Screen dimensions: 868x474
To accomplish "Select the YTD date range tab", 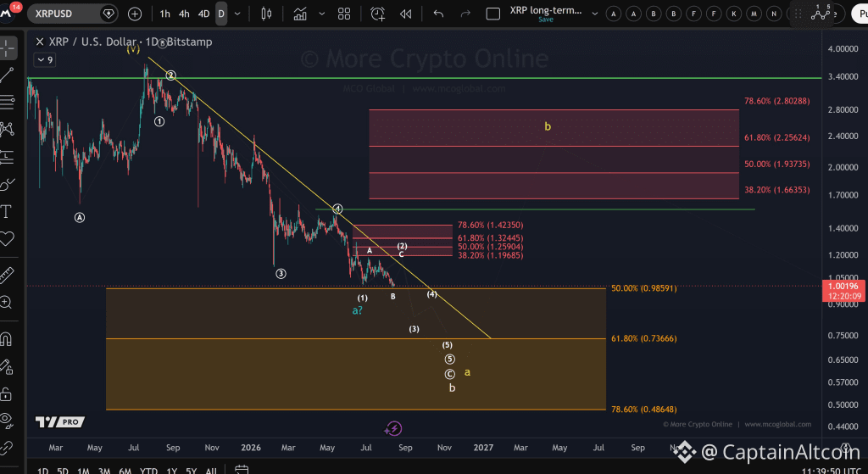I will click(148, 471).
